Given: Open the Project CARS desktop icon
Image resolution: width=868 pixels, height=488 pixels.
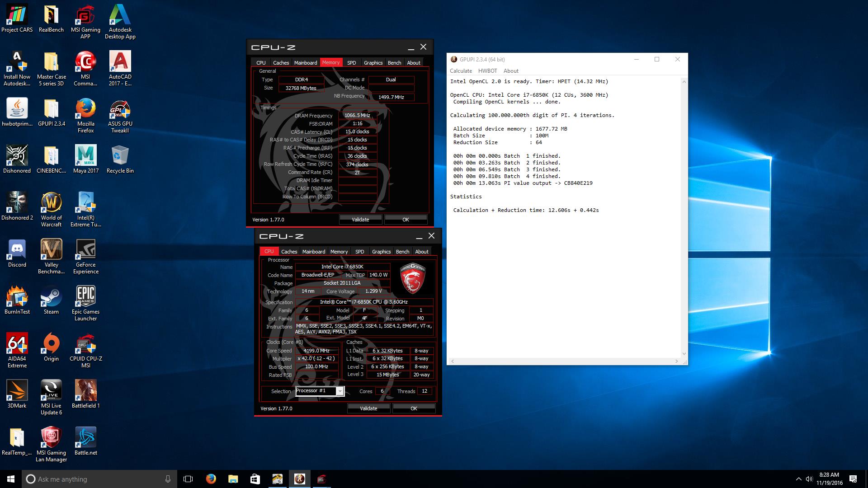Looking at the screenshot, I should (17, 19).
